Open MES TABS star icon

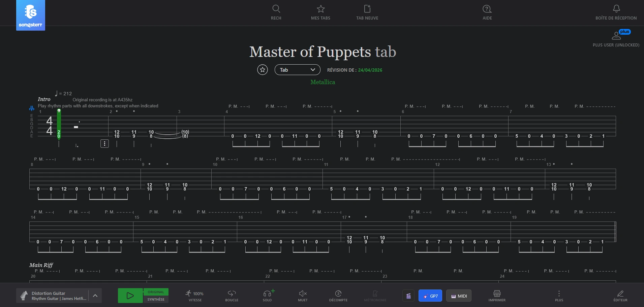tap(320, 12)
